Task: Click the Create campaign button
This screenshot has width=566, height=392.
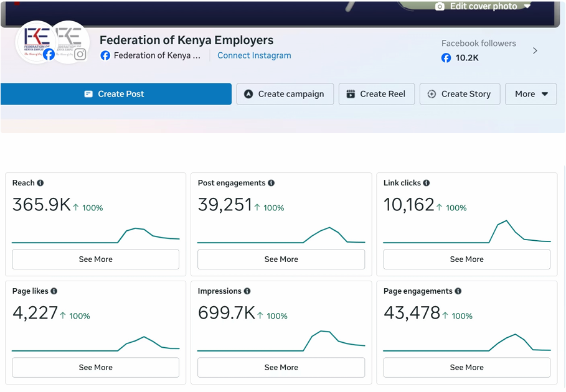Action: coord(285,94)
